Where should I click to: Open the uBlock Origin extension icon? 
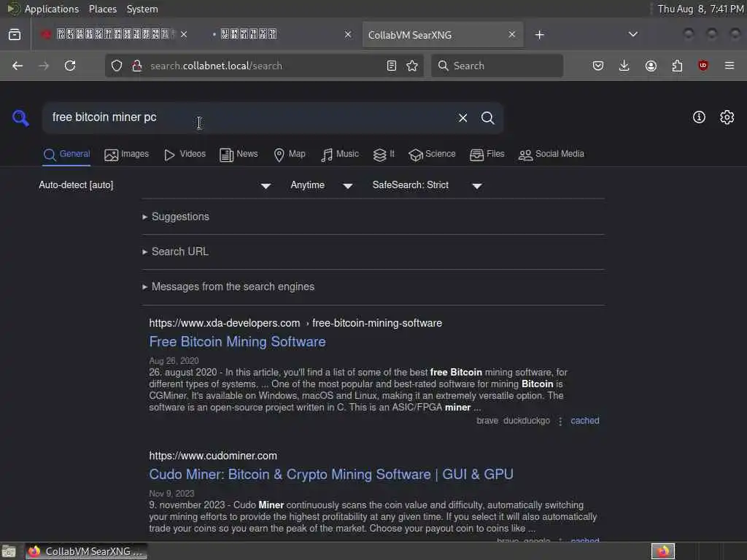point(703,66)
